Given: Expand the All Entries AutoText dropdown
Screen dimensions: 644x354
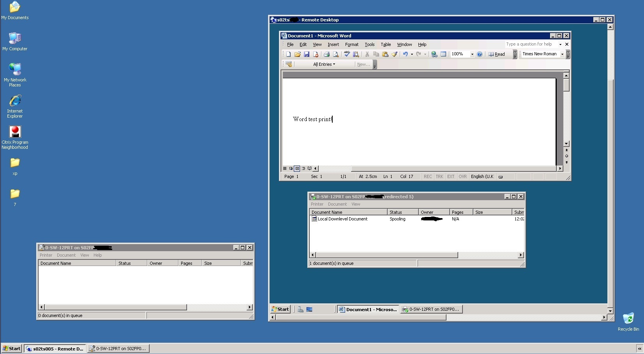Looking at the screenshot, I should pyautogui.click(x=324, y=64).
